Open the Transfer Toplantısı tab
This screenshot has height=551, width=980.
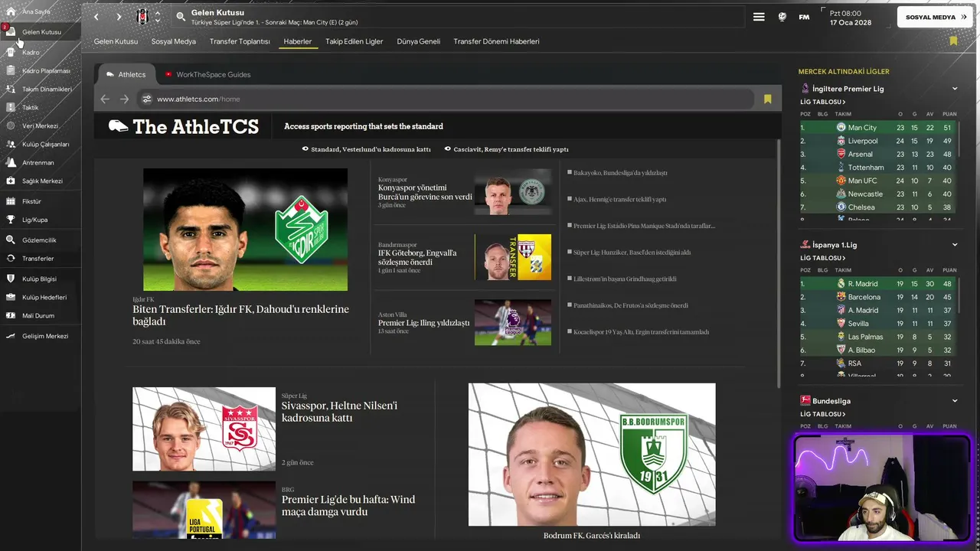pos(240,41)
